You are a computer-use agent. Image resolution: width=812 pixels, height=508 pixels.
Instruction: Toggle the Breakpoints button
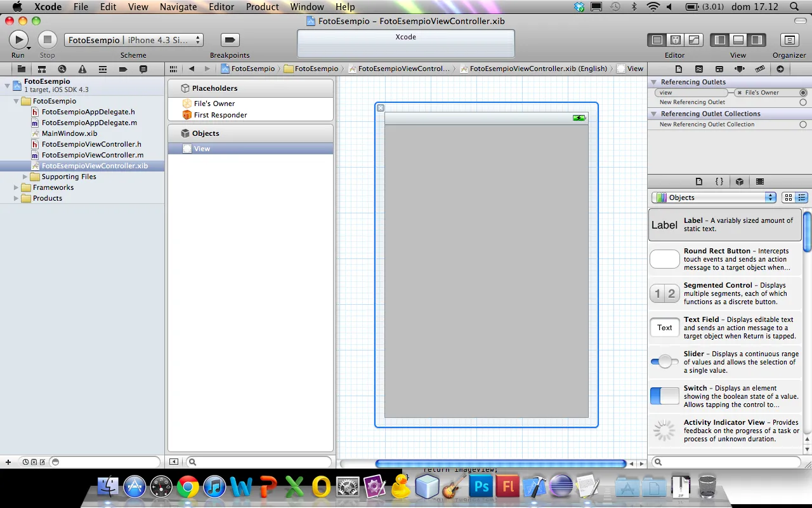click(x=230, y=40)
